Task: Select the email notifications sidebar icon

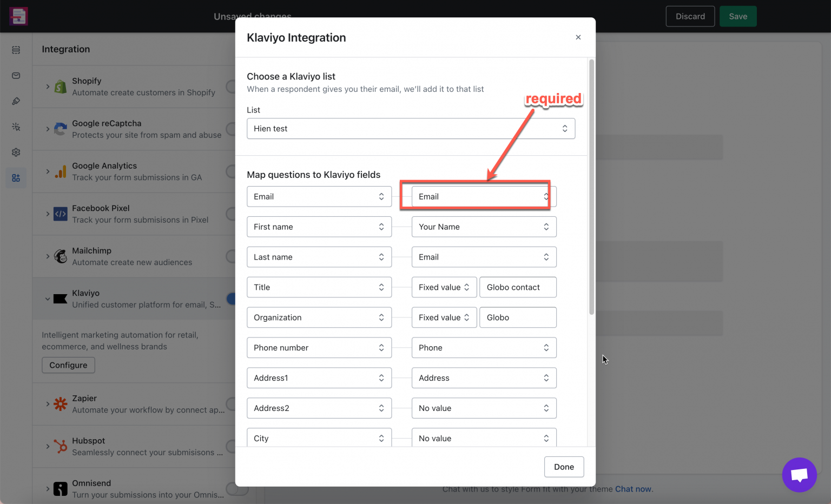Action: [x=16, y=76]
